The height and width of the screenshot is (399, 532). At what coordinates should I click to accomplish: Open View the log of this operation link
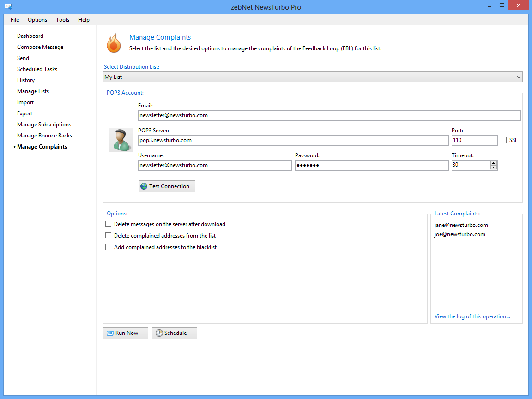pos(472,316)
